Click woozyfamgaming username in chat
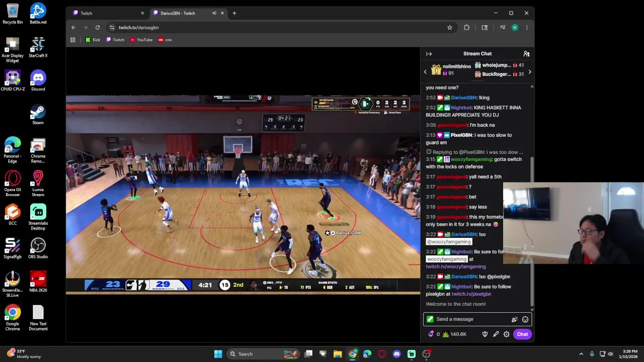Image resolution: width=644 pixels, height=362 pixels. (471, 159)
